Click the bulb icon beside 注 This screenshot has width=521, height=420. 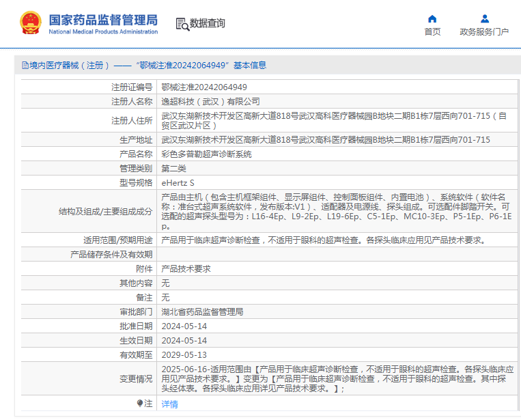click(x=140, y=403)
